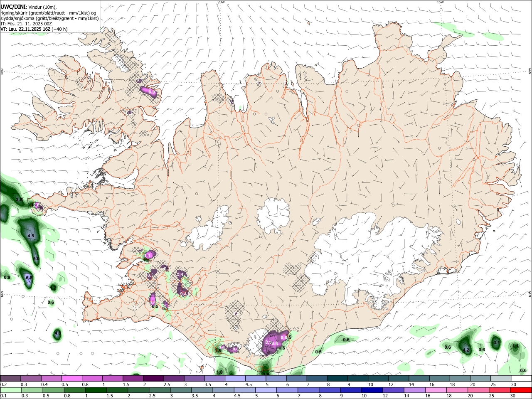Click the violet 12 swatch in the lower legend
Viewport: 532px width, 399px height.
click(x=393, y=390)
